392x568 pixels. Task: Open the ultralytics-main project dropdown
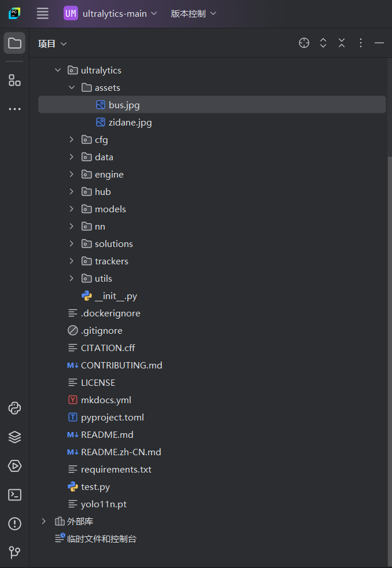pos(110,14)
